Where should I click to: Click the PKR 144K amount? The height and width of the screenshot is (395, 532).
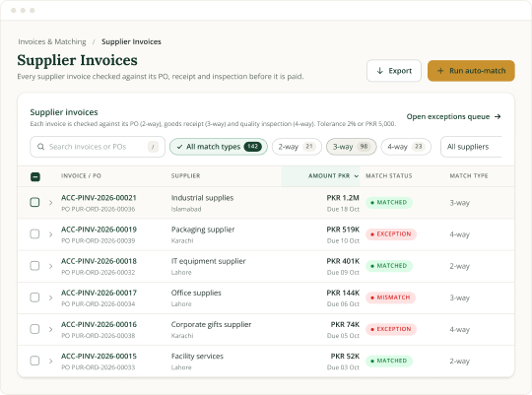click(343, 293)
